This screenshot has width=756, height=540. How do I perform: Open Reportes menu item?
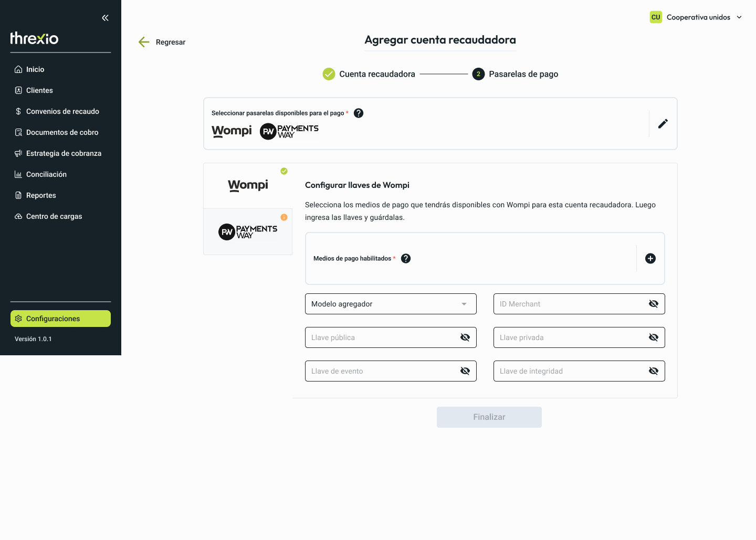(x=60, y=195)
